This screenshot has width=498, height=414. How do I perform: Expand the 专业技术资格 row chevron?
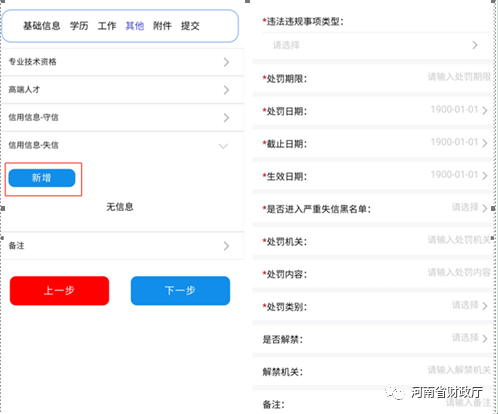(x=226, y=62)
